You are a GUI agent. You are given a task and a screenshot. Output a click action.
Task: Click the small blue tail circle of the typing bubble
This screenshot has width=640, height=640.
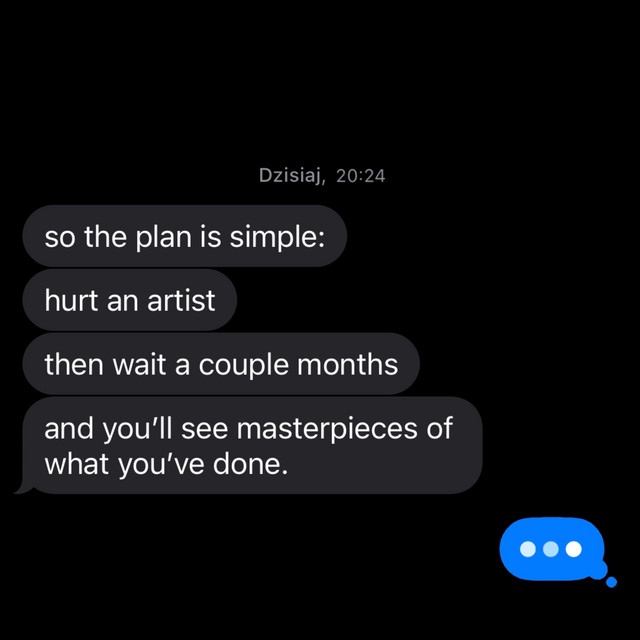611,581
